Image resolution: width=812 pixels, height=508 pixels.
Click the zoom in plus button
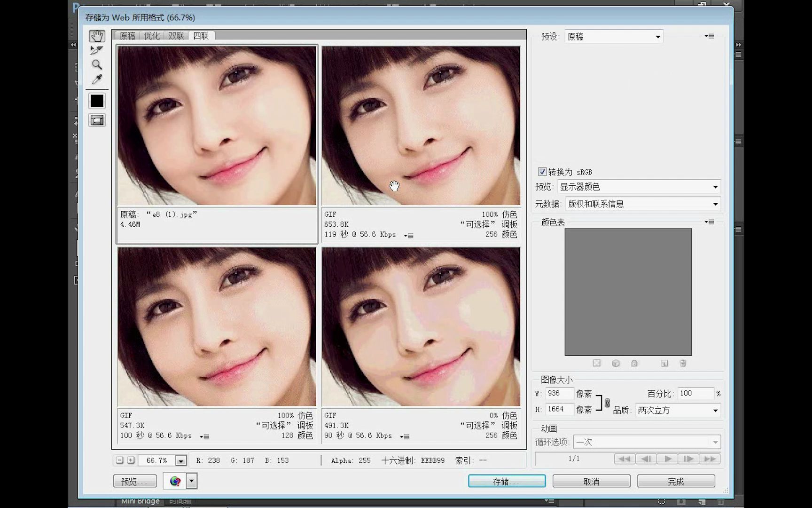[131, 460]
